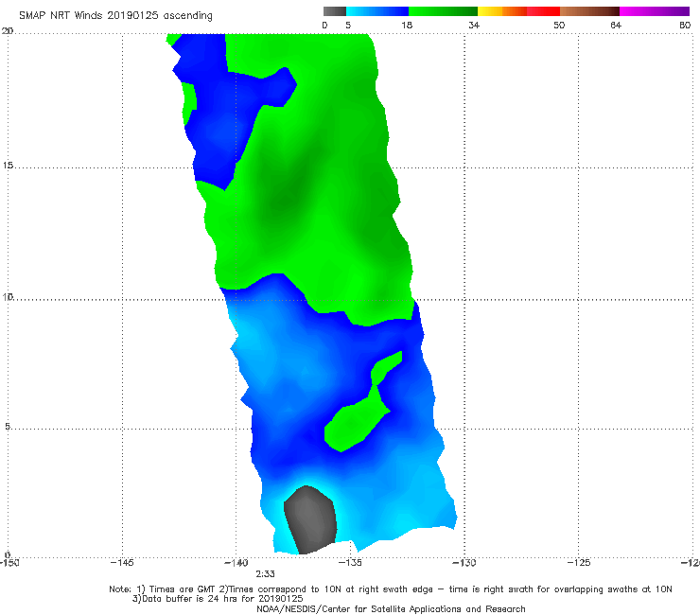Click the yellow-orange segment of the color scale
The height and width of the screenshot is (615, 700).
(502, 11)
